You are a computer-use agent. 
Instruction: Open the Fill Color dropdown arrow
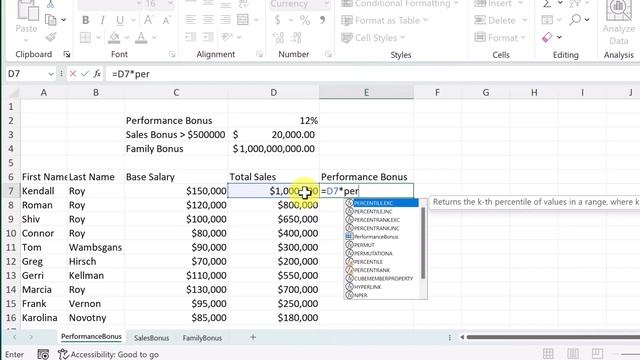click(127, 38)
